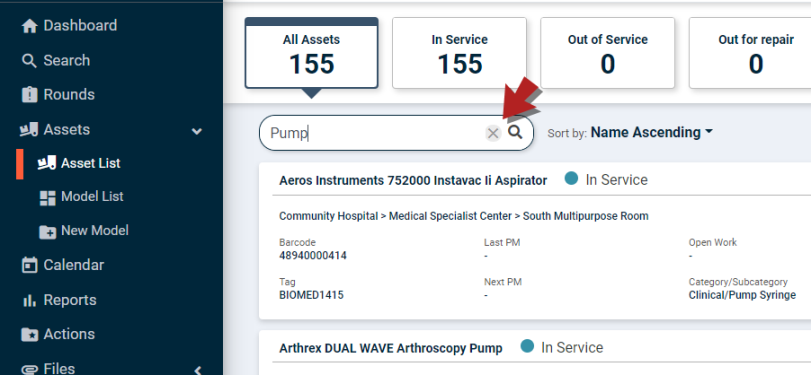This screenshot has height=375, width=811.
Task: Open the Sort by Name Ascending dropdown
Action: click(x=652, y=132)
